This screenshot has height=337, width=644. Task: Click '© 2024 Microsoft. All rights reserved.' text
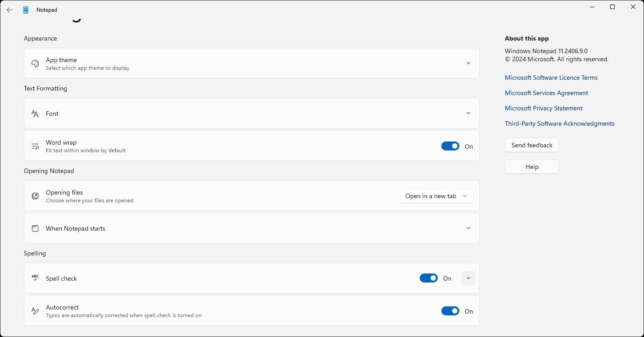pos(557,59)
